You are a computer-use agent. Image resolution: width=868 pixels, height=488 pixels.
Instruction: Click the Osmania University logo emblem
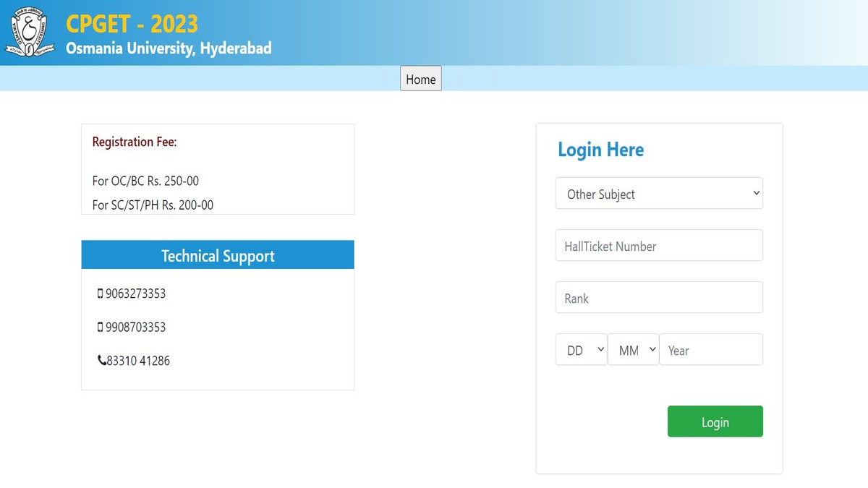pos(30,33)
